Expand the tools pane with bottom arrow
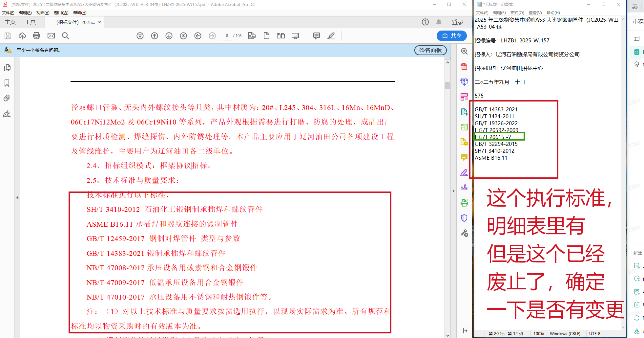This screenshot has width=644, height=338. (x=465, y=331)
